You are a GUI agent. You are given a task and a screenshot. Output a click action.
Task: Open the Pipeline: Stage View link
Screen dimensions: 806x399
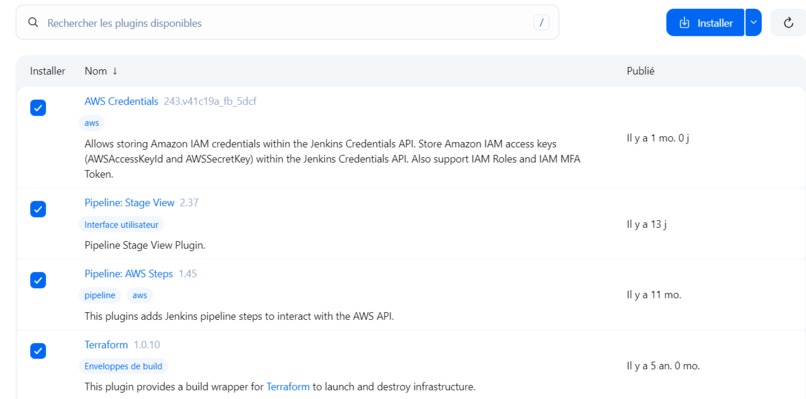point(130,203)
